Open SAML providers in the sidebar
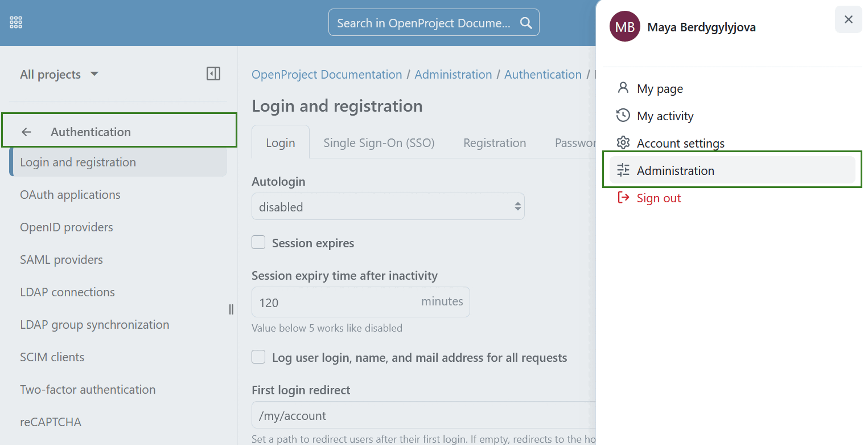 click(61, 259)
